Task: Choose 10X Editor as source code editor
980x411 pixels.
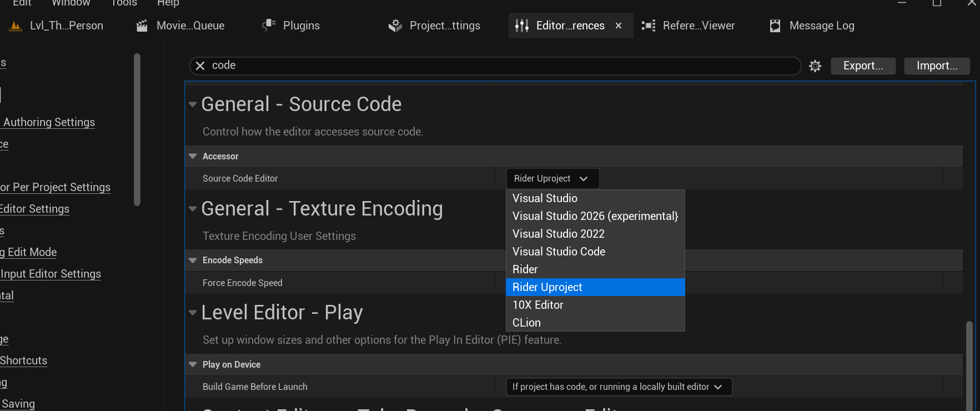Action: 537,305
